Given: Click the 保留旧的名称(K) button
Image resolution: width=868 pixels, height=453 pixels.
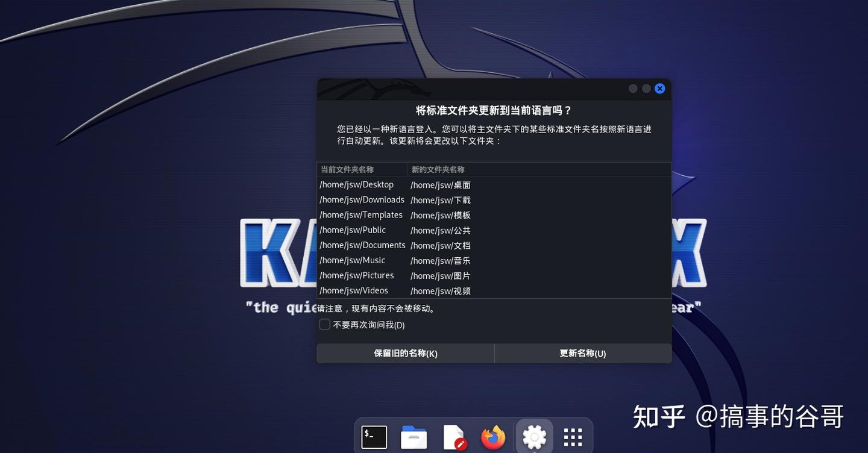Looking at the screenshot, I should click(405, 353).
